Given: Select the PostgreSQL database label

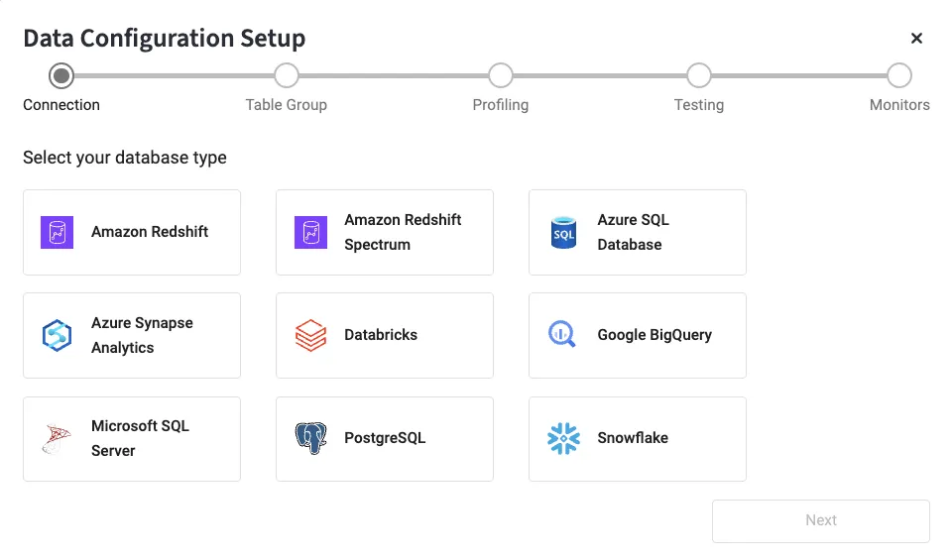Looking at the screenshot, I should (x=385, y=438).
